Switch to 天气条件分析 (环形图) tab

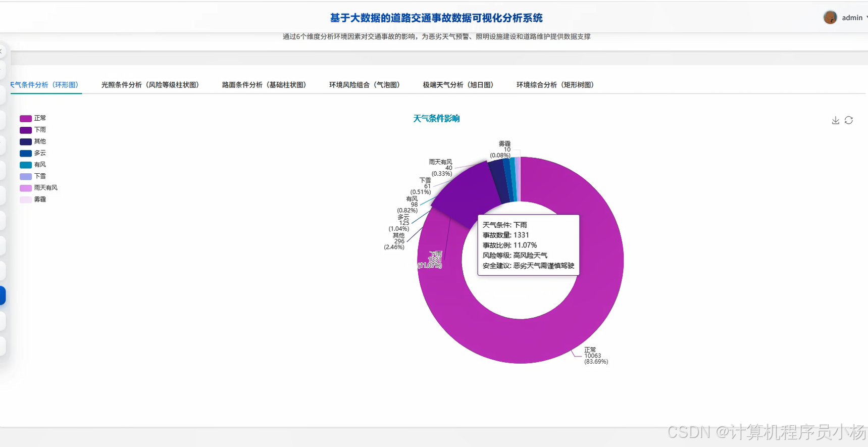click(x=44, y=85)
